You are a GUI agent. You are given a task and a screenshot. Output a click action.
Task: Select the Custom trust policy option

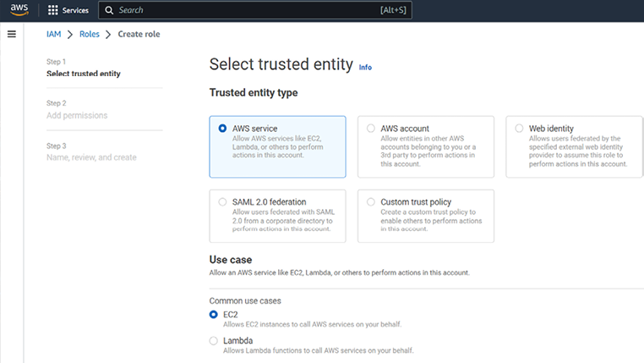tap(371, 202)
